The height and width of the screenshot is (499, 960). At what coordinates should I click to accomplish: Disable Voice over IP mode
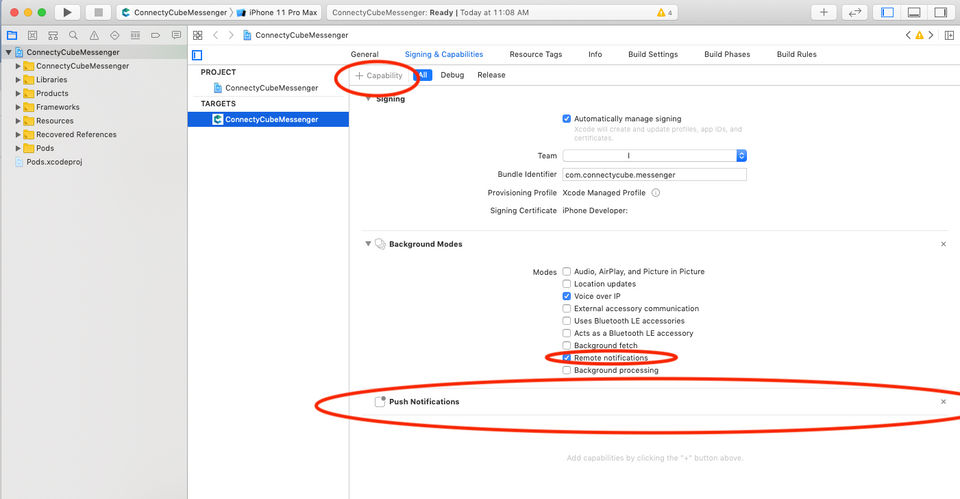[x=566, y=296]
